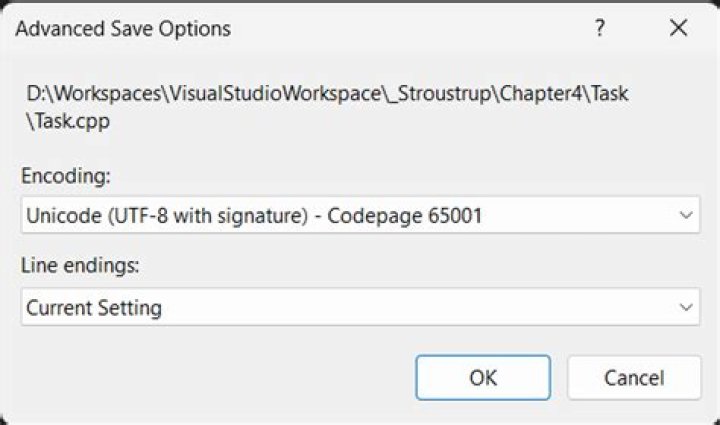Screen dimensions: 720x425
Task: Expand the Encoding dropdown arrow
Action: (685, 215)
